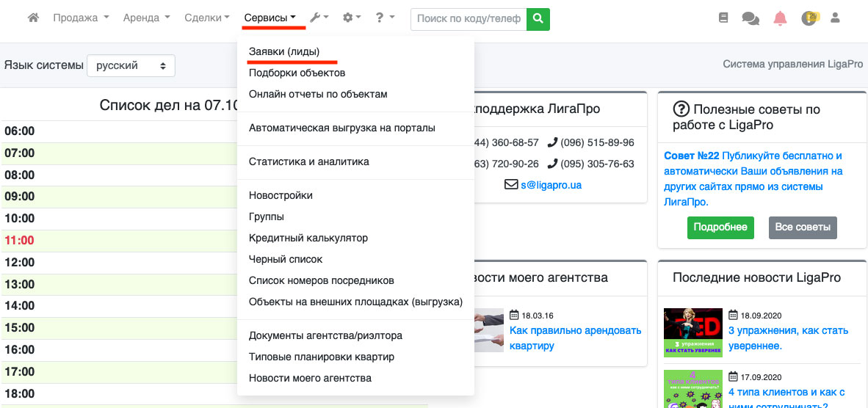Open the gear settings menu

tap(352, 18)
